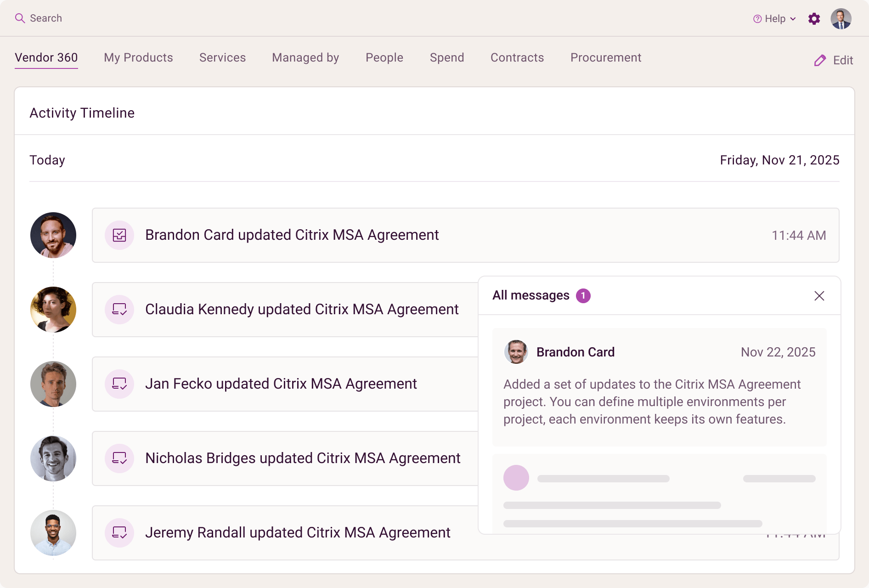Open Claudia Kennedy's timeline avatar
Image resolution: width=869 pixels, height=588 pixels.
click(53, 310)
